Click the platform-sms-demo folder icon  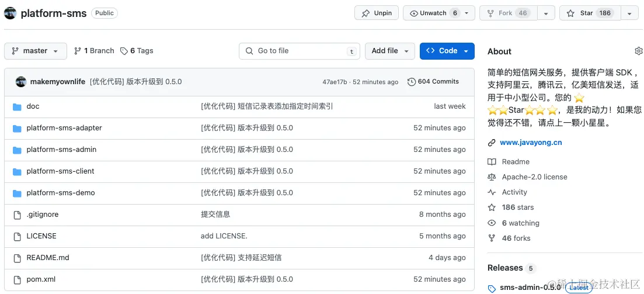click(17, 193)
